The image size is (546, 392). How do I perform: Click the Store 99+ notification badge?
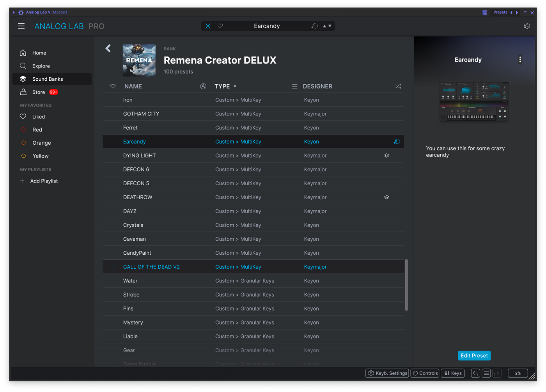[53, 92]
